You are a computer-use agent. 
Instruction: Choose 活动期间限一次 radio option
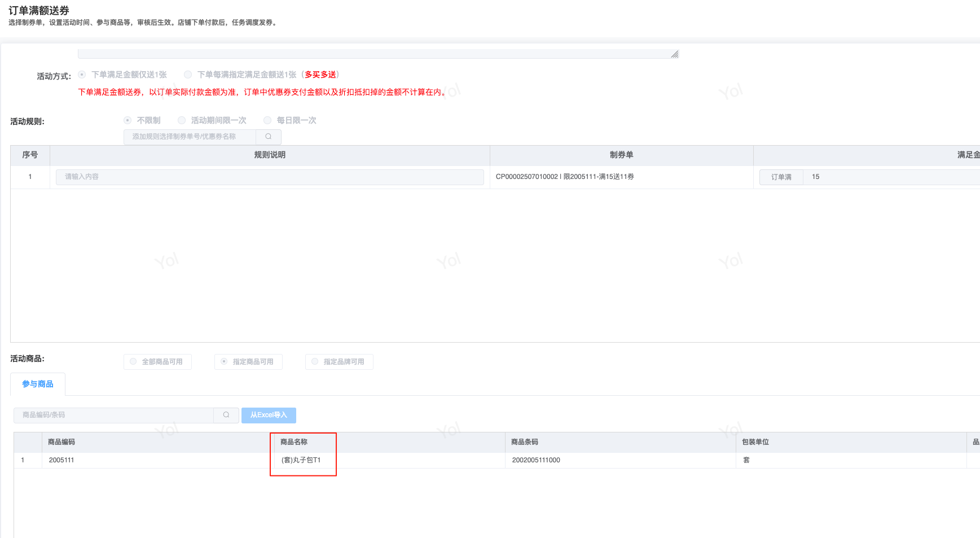[182, 120]
